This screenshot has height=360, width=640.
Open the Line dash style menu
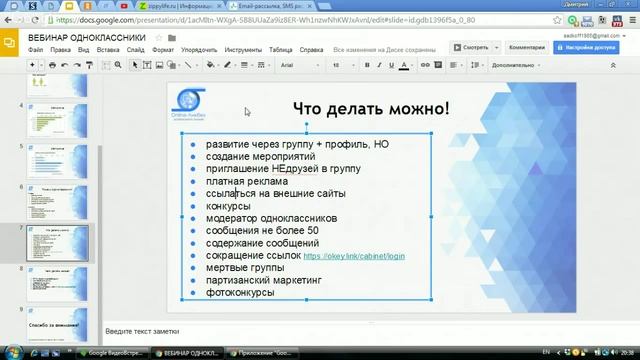pyautogui.click(x=261, y=65)
